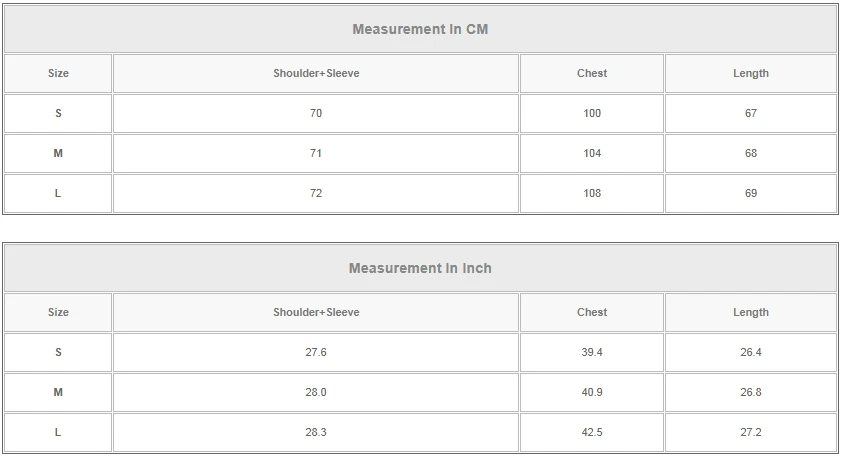842x457 pixels.
Task: Click the length inch value 27.2
Action: pyautogui.click(x=751, y=432)
